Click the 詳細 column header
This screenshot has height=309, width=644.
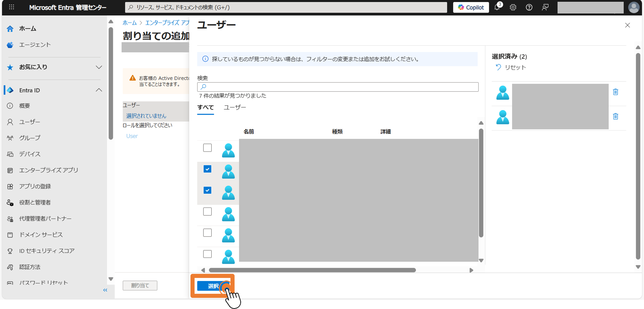click(385, 132)
